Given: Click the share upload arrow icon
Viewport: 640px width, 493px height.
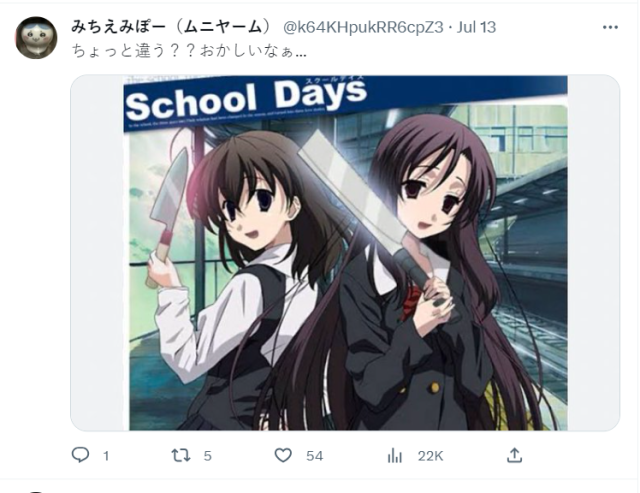Looking at the screenshot, I should click(514, 455).
